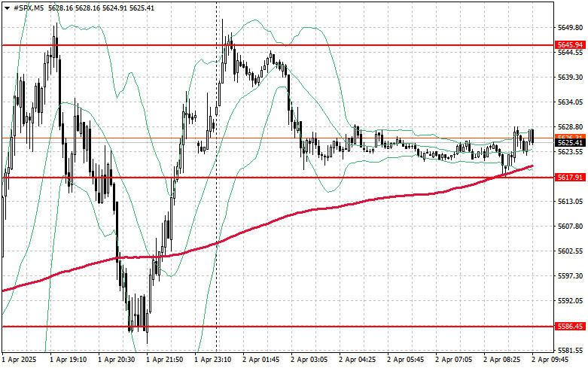Click the 5592.05 price axis label
This screenshot has width=588, height=368.
tap(570, 300)
